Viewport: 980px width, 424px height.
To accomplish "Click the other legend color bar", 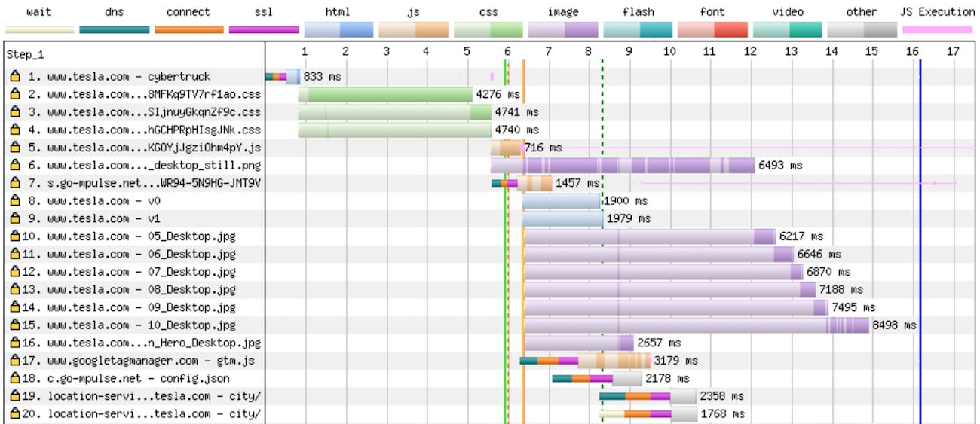I will tap(861, 29).
